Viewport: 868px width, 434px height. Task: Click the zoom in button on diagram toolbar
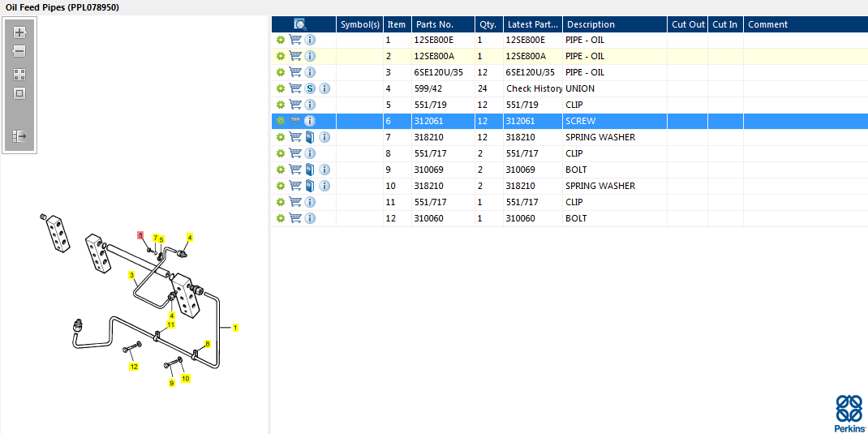pyautogui.click(x=19, y=33)
